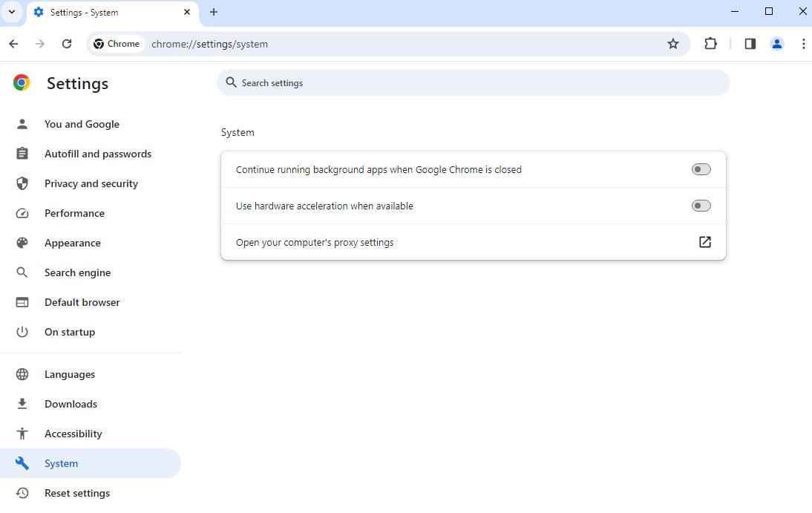The width and height of the screenshot is (812, 513).
Task: Open tab search dropdown arrow
Action: click(x=12, y=12)
